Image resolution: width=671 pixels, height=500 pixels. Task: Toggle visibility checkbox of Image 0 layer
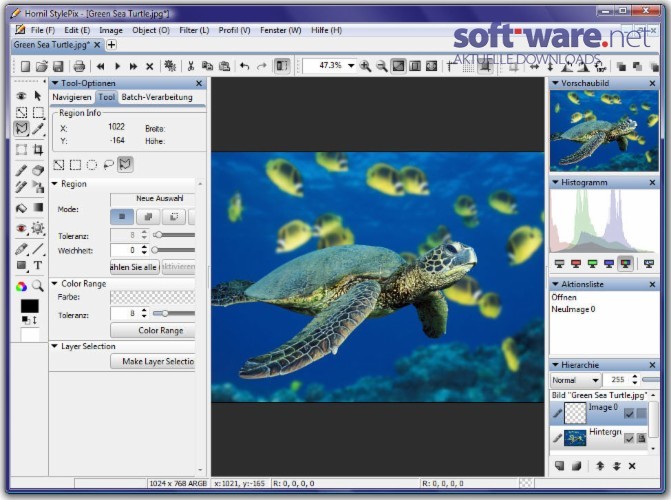[x=629, y=414]
